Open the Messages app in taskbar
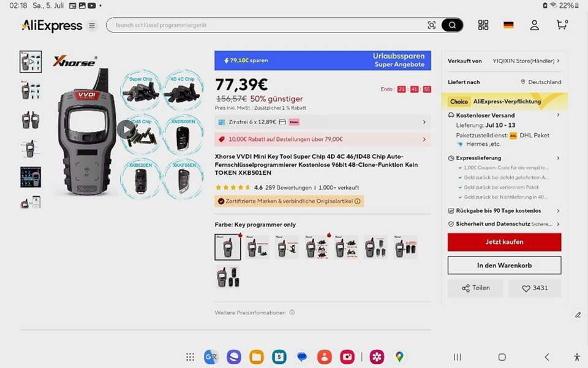Screen dimensions: 588x368 pyautogui.click(x=302, y=357)
